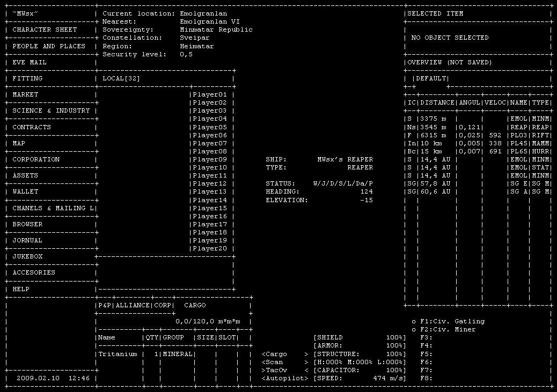Switch to the P&P tab
Image resolution: width=557 pixels, height=392 pixels.
pyautogui.click(x=105, y=305)
